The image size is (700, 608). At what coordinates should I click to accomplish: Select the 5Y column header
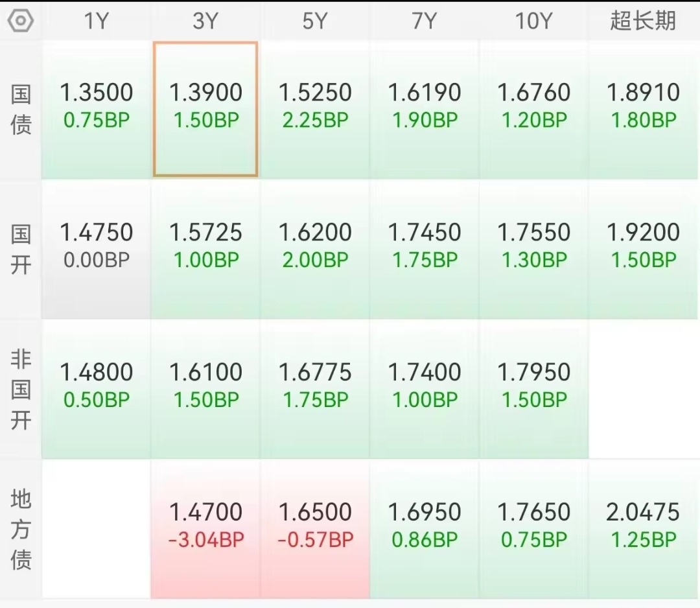(x=315, y=21)
